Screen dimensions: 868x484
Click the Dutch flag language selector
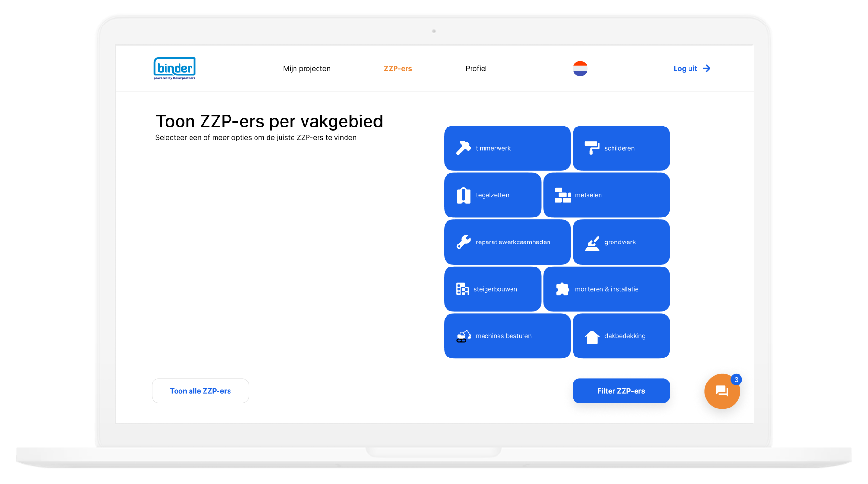coord(580,68)
